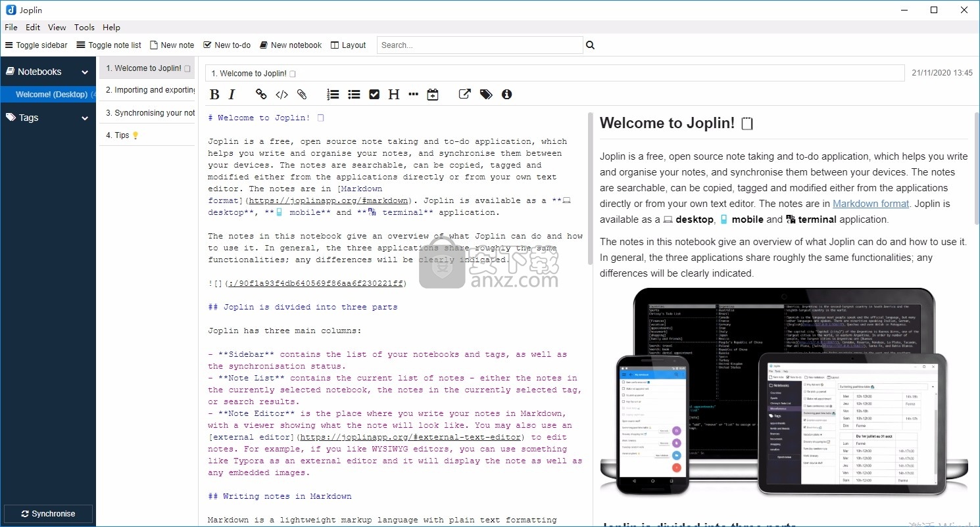The height and width of the screenshot is (527, 980).
Task: Click the devices image in preview
Action: click(x=784, y=392)
